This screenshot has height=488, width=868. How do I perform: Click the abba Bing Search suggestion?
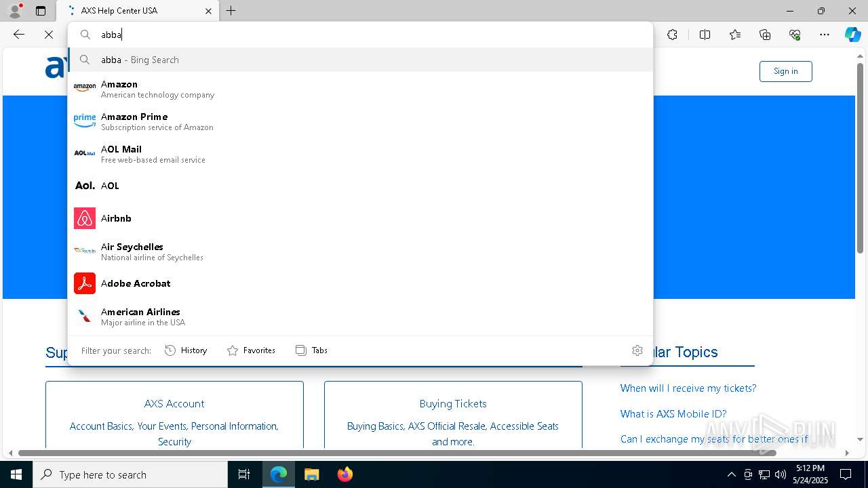360,60
